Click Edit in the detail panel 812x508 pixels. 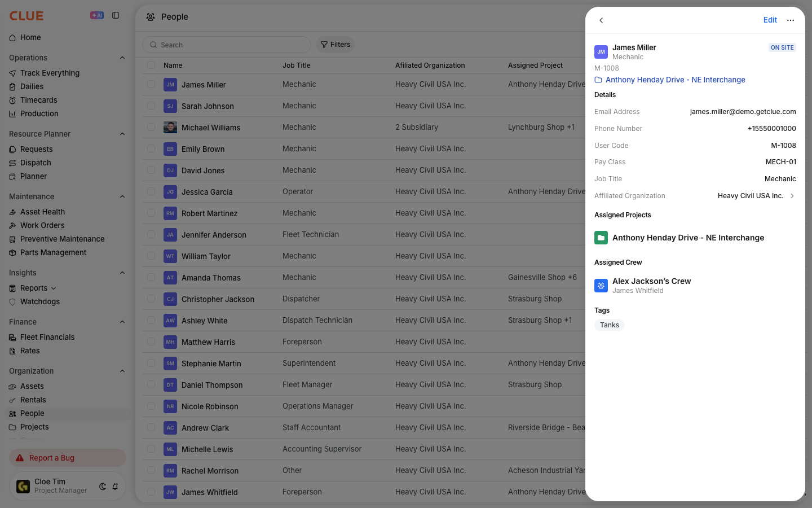point(770,20)
